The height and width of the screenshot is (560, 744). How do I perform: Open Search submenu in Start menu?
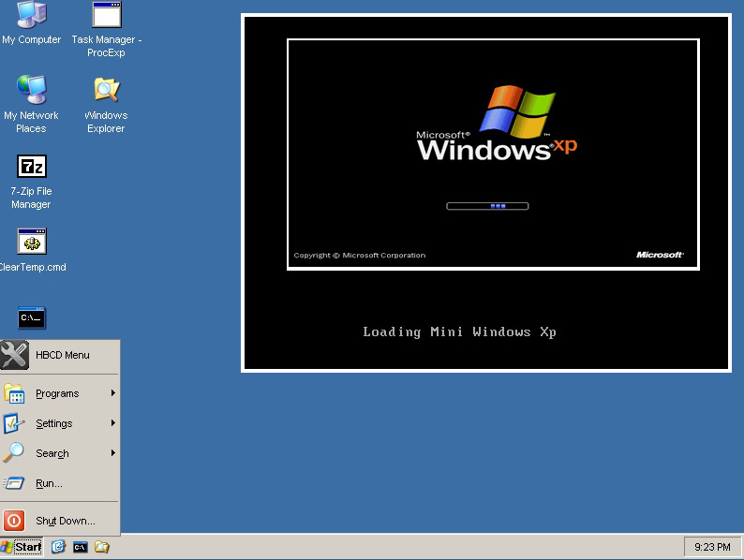60,453
